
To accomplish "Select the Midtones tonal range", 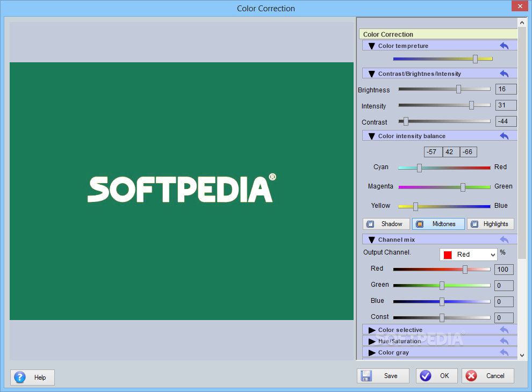I will (x=438, y=224).
